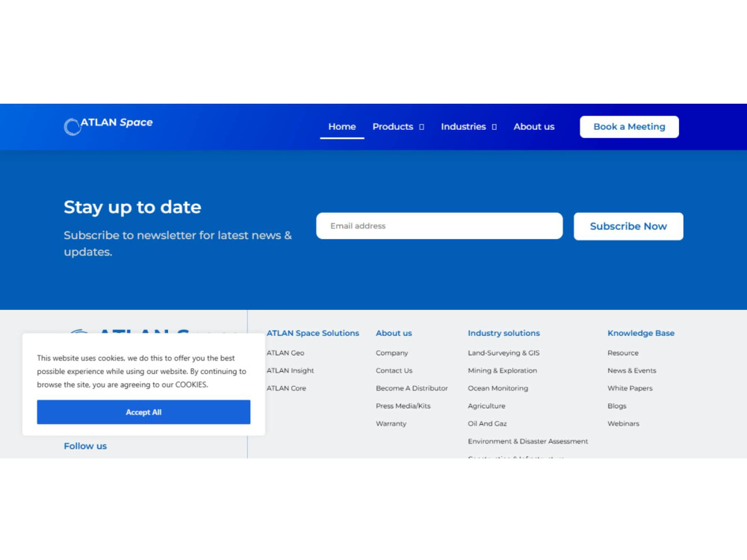
Task: Click the ATLAN Space Solutions heading
Action: (x=312, y=333)
